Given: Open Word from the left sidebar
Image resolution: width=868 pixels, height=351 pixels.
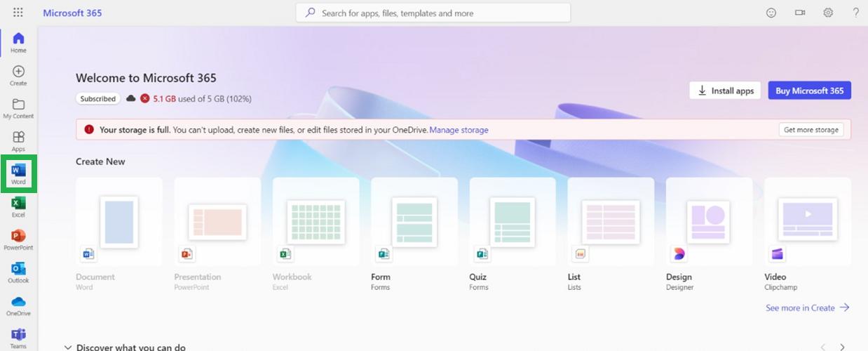Looking at the screenshot, I should tap(18, 173).
